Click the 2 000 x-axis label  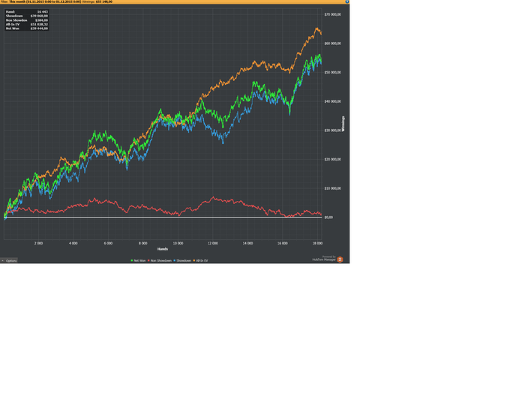(x=38, y=243)
